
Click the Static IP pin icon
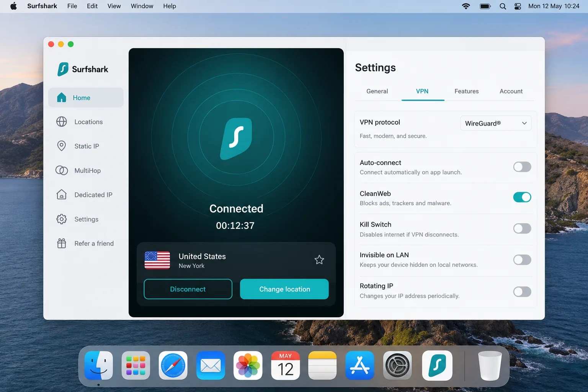(62, 146)
